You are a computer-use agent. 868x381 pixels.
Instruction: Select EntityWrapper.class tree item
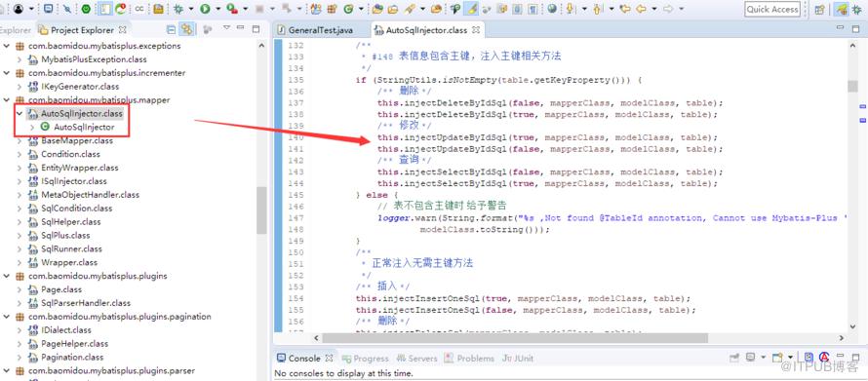point(80,168)
